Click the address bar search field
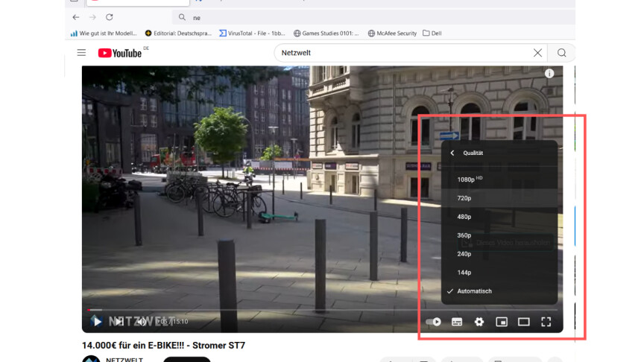644x362 pixels. pos(373,18)
